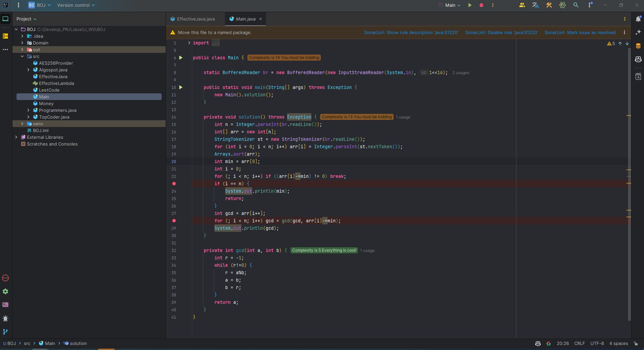Open Code With Me people icon
The height and width of the screenshot is (350, 644).
coord(522,5)
